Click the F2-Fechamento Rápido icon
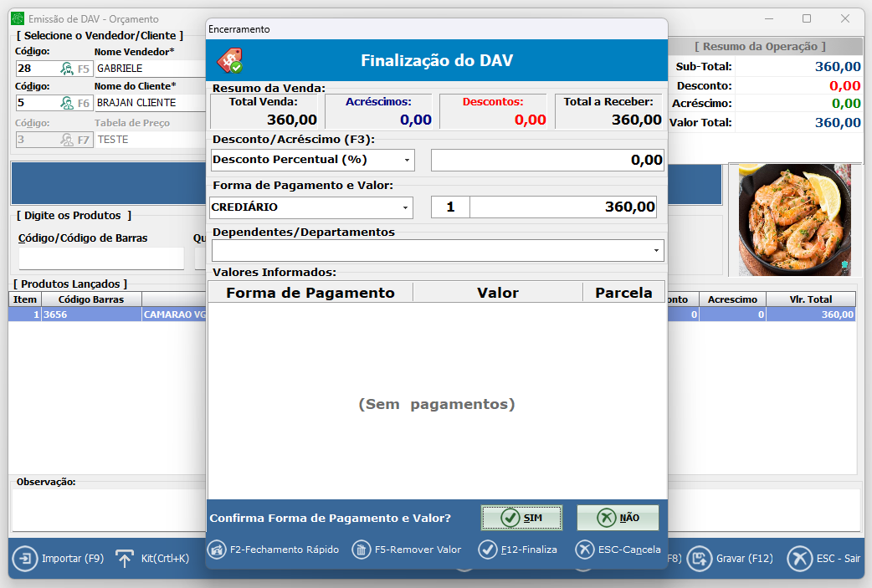 pyautogui.click(x=217, y=550)
